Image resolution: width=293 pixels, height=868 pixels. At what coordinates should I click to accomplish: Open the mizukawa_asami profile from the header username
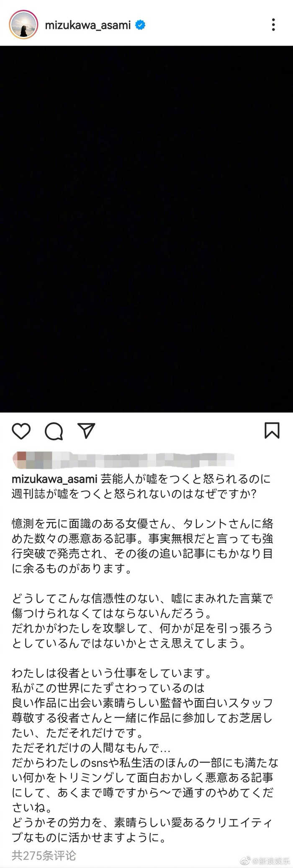point(88,25)
